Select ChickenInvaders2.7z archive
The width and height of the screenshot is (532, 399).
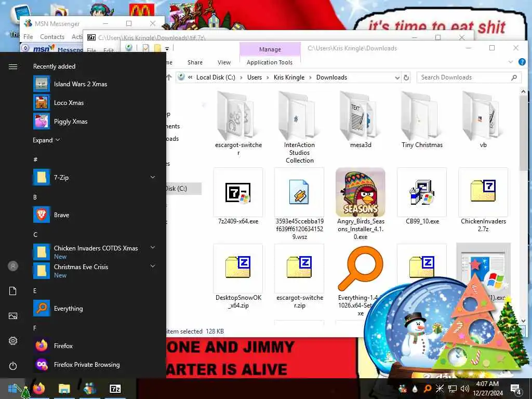pos(483,200)
